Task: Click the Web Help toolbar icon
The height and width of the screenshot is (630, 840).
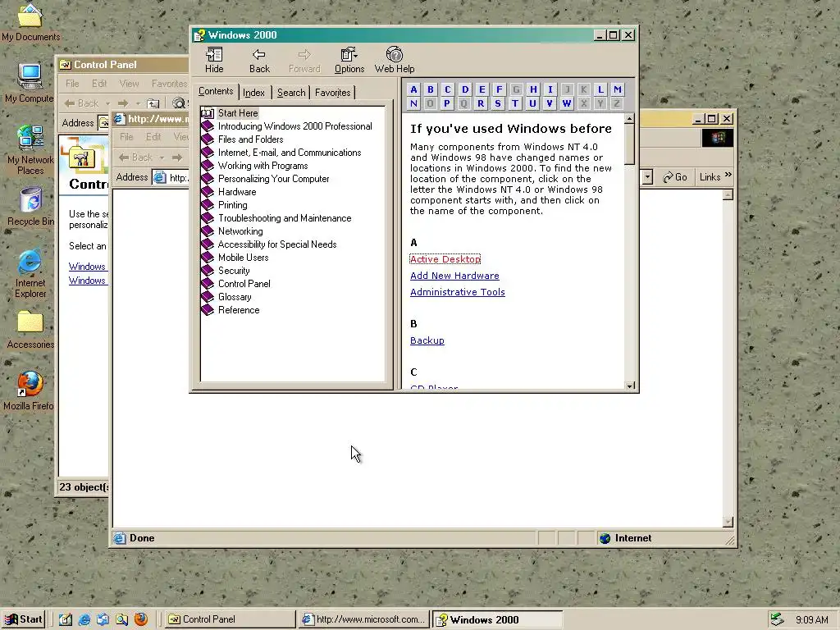Action: [x=395, y=60]
